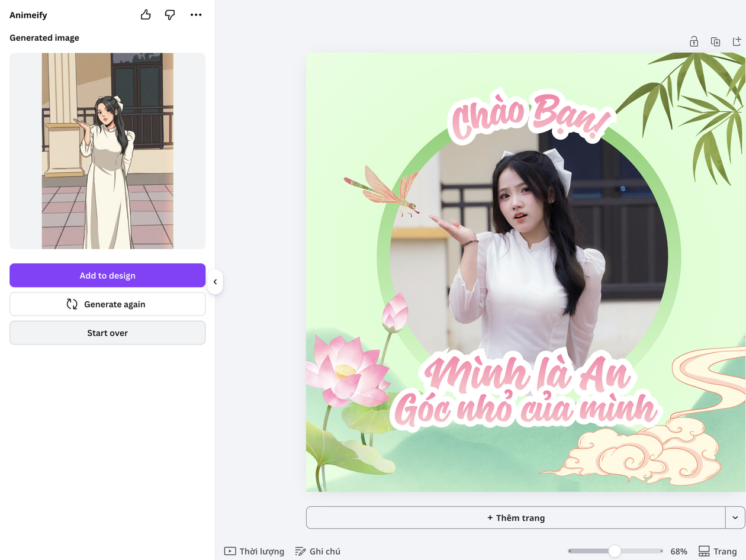Click the Start over button
Image resolution: width=746 pixels, height=560 pixels.
coord(107,333)
